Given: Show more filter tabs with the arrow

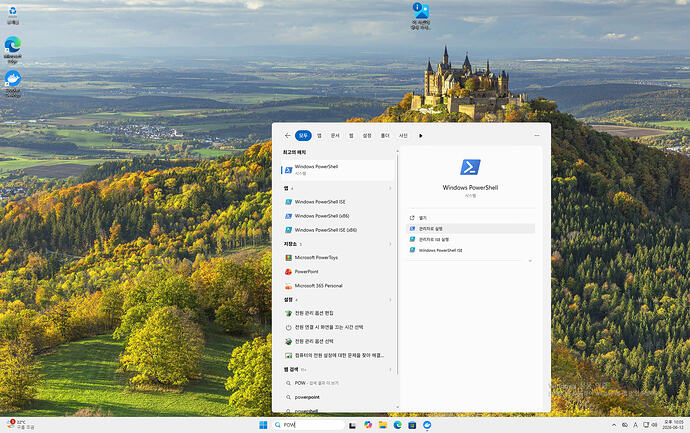Looking at the screenshot, I should [421, 136].
